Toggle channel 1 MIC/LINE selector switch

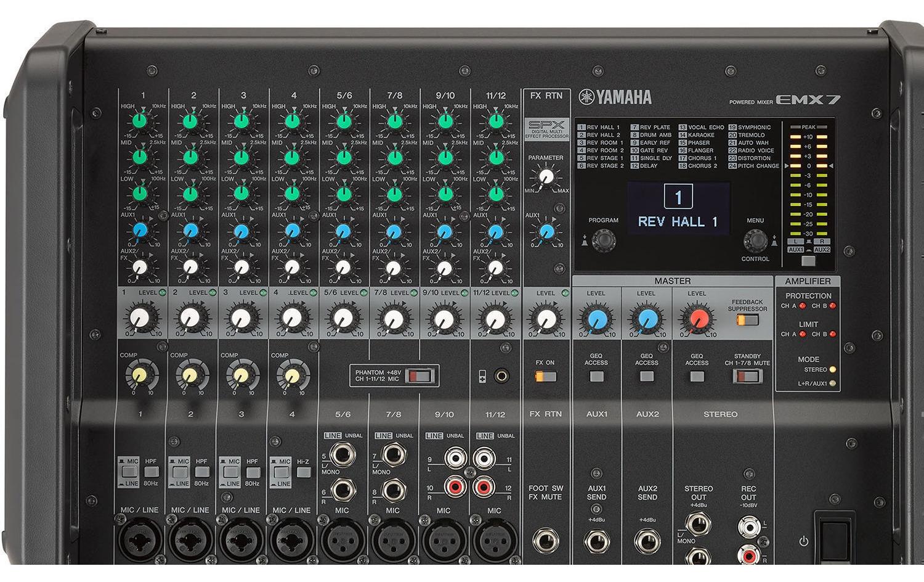pos(129,472)
